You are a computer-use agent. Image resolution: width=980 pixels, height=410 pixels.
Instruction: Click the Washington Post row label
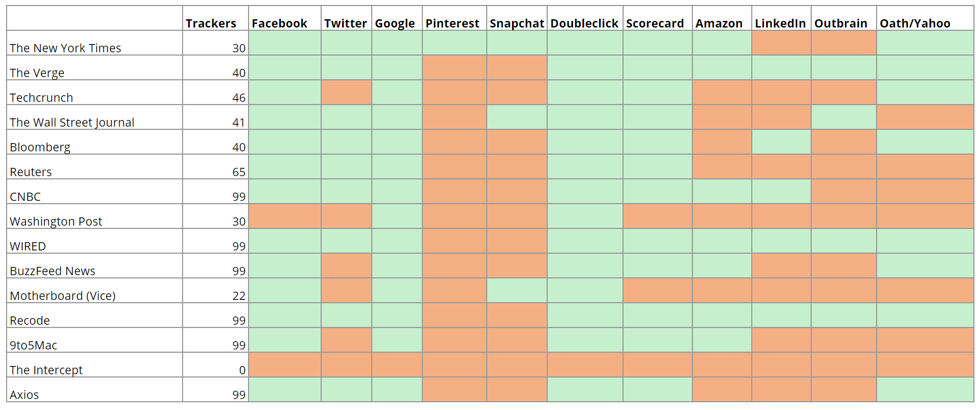tap(56, 221)
